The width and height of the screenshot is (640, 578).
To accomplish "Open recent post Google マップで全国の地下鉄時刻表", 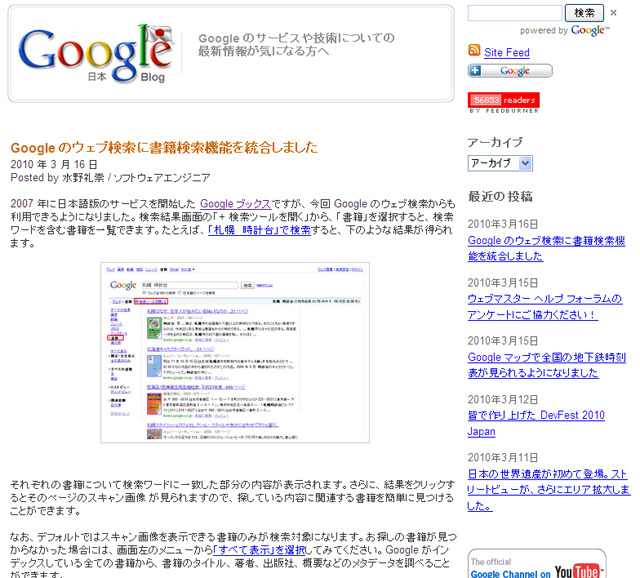I will pos(547,365).
